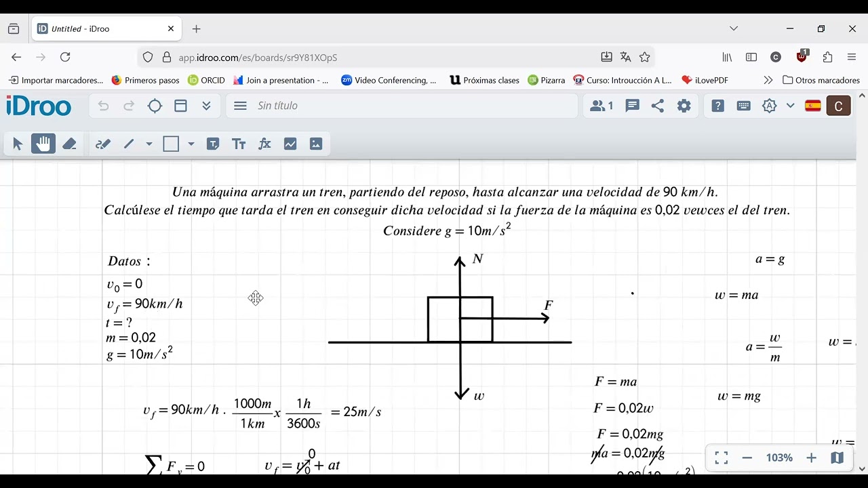Image resolution: width=868 pixels, height=488 pixels.
Task: Open iDroo board settings gear
Action: coord(684,106)
